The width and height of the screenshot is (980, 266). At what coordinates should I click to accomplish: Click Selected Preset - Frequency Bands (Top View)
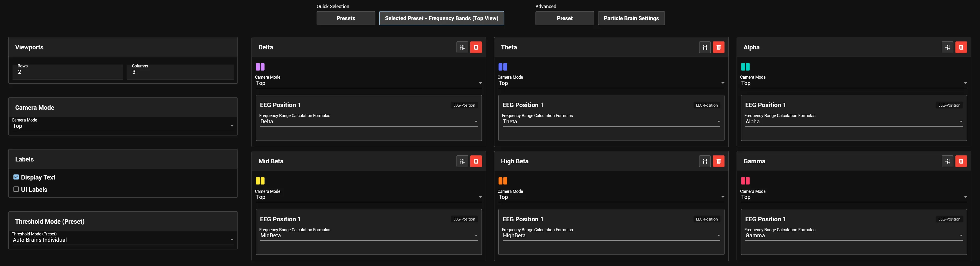[x=442, y=18]
